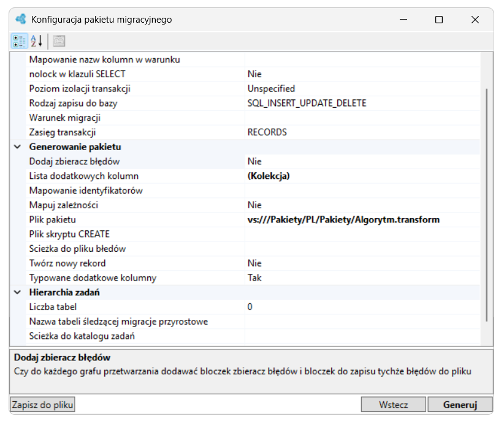Viewport: 504px width, 424px height.
Task: Collapse the Generowanie pakietu section
Action: 18,147
